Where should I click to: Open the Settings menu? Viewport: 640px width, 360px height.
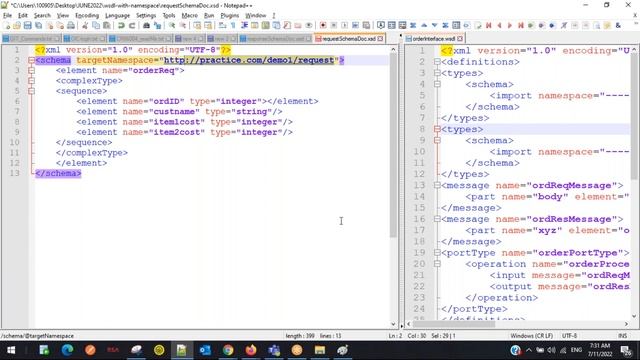[x=146, y=16]
